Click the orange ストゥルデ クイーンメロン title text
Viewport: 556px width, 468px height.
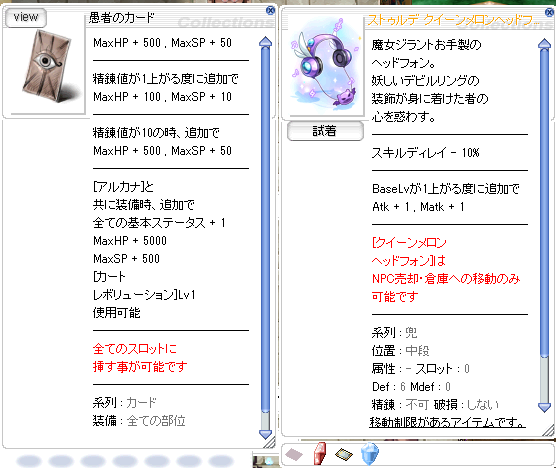point(454,20)
